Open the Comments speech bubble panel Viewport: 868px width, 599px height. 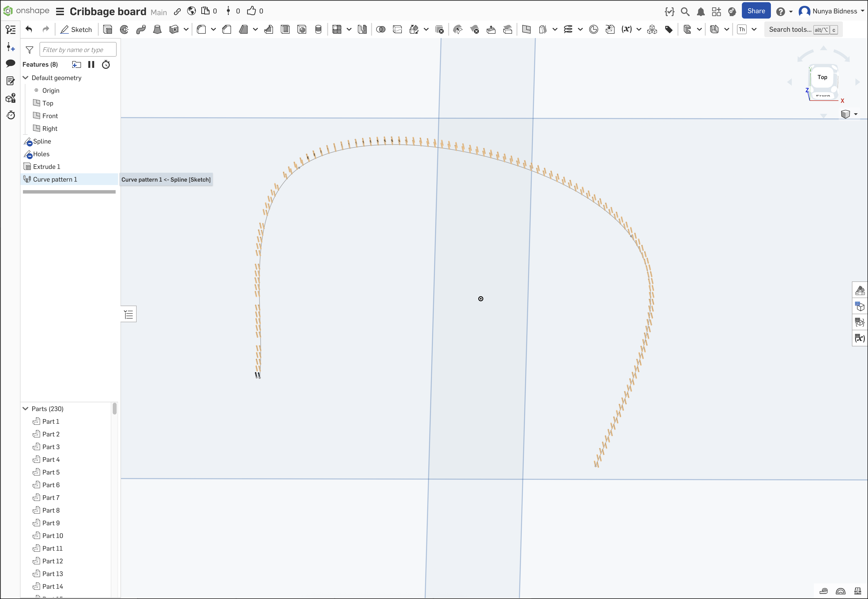pyautogui.click(x=10, y=63)
